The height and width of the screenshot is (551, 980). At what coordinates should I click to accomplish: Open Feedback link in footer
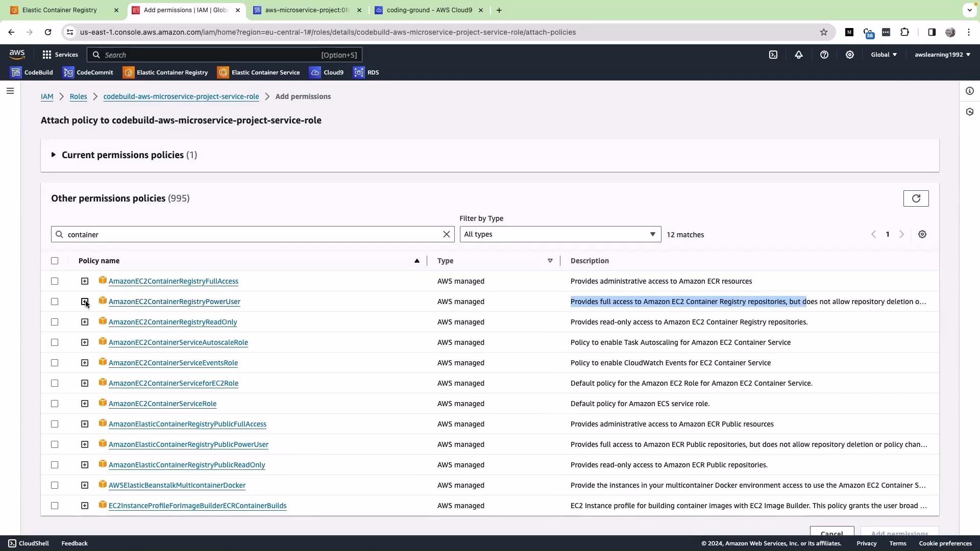(x=75, y=543)
